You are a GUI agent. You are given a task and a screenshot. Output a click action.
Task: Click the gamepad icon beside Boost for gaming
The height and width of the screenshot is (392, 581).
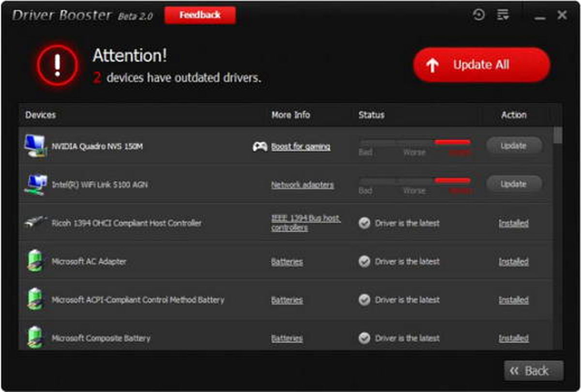point(260,146)
